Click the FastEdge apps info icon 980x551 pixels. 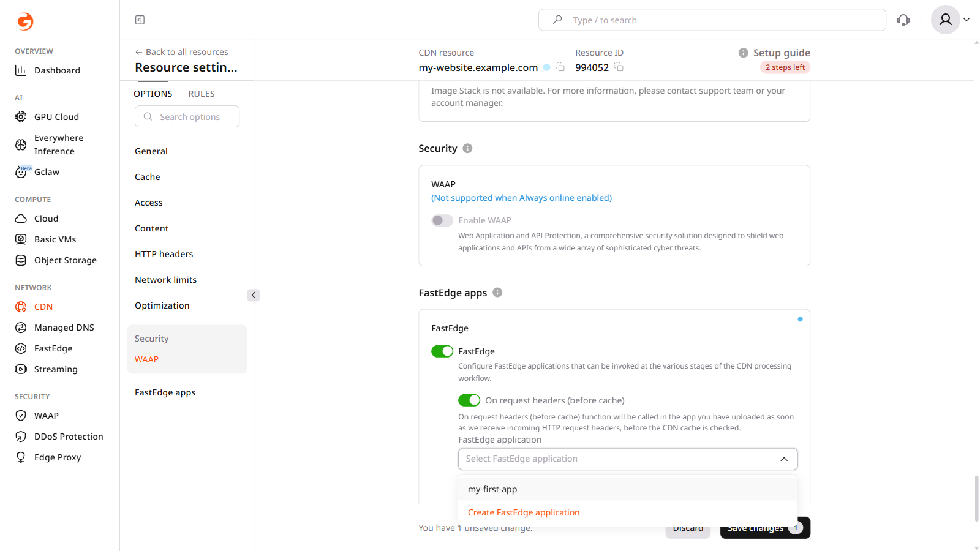click(x=497, y=293)
